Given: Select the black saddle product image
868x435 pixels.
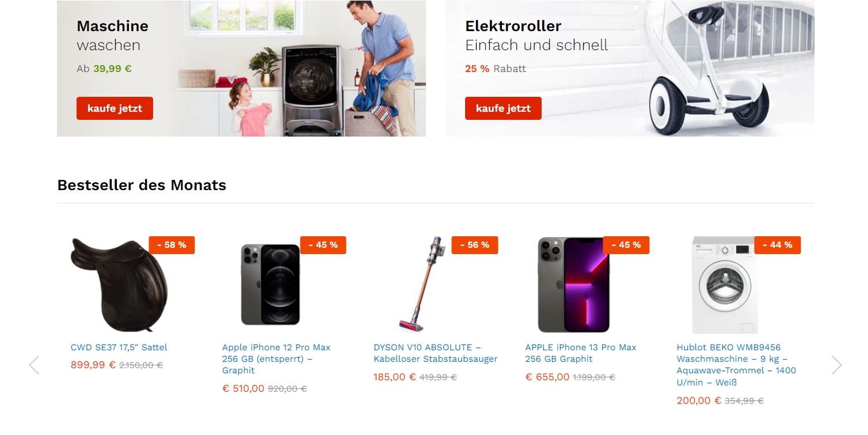Looking at the screenshot, I should [119, 285].
